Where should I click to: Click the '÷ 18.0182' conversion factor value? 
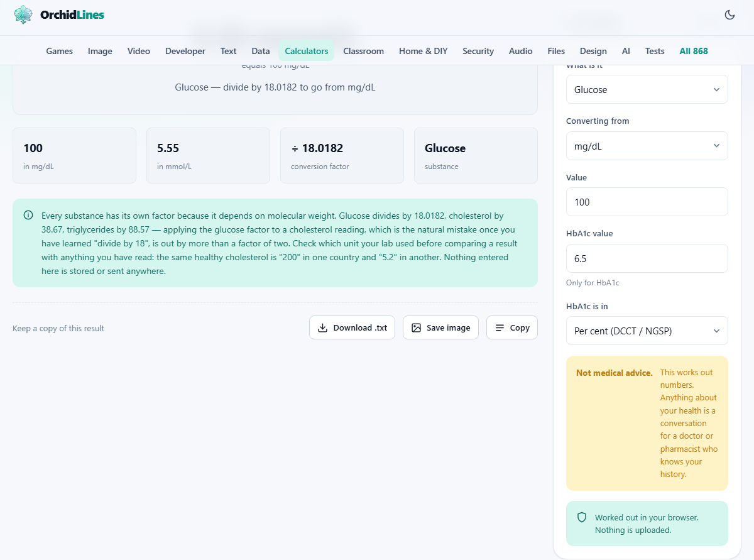[x=317, y=148]
